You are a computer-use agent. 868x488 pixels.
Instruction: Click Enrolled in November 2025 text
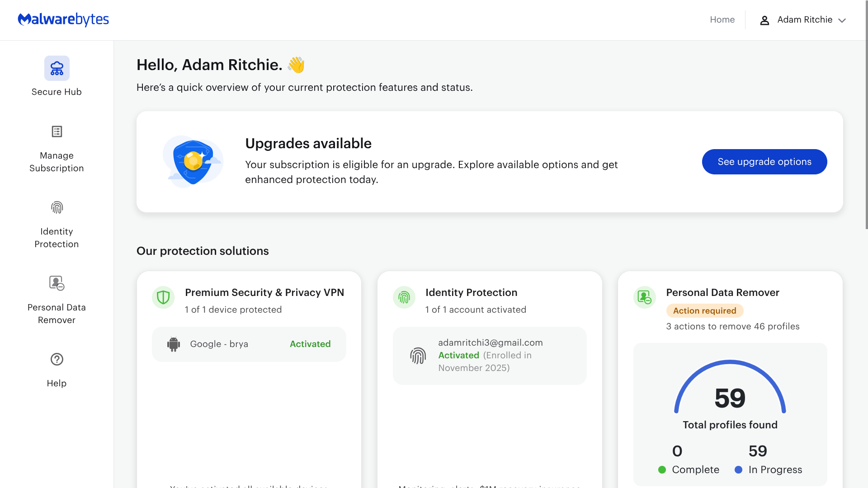click(485, 361)
